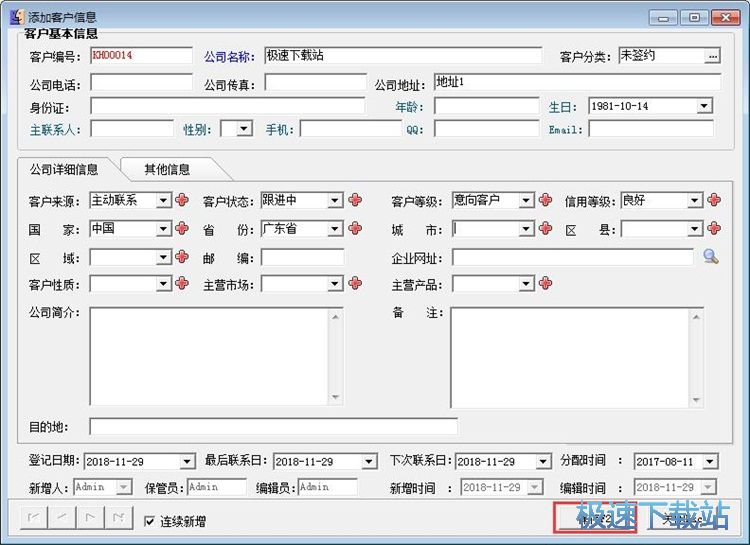Click the plus icon beside 省份 dropdown
750x545 pixels.
[355, 228]
